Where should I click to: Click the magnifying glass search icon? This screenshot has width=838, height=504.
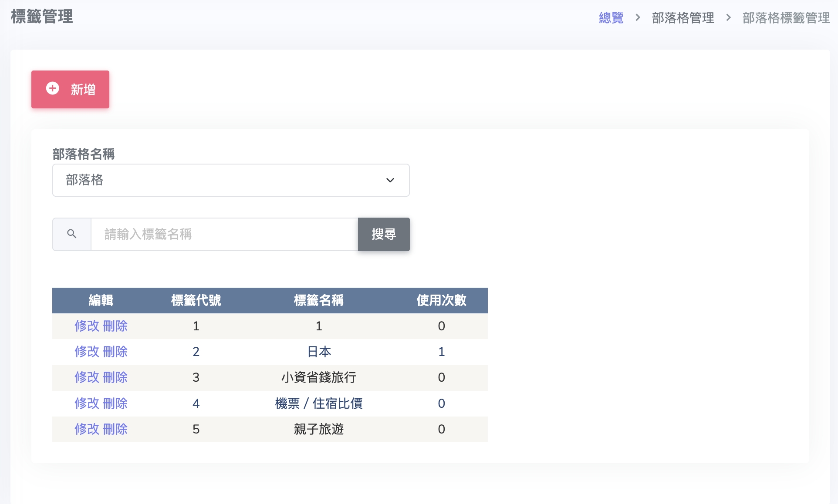[72, 234]
